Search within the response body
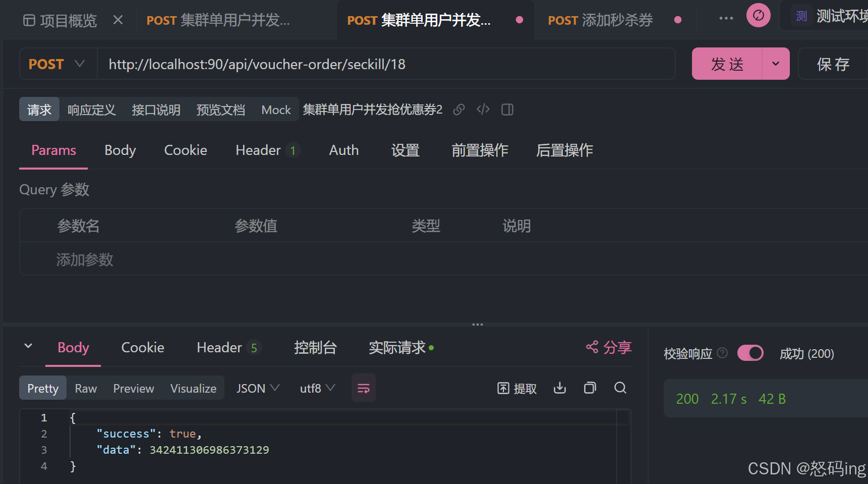Screen dimensions: 868x484 pos(620,388)
